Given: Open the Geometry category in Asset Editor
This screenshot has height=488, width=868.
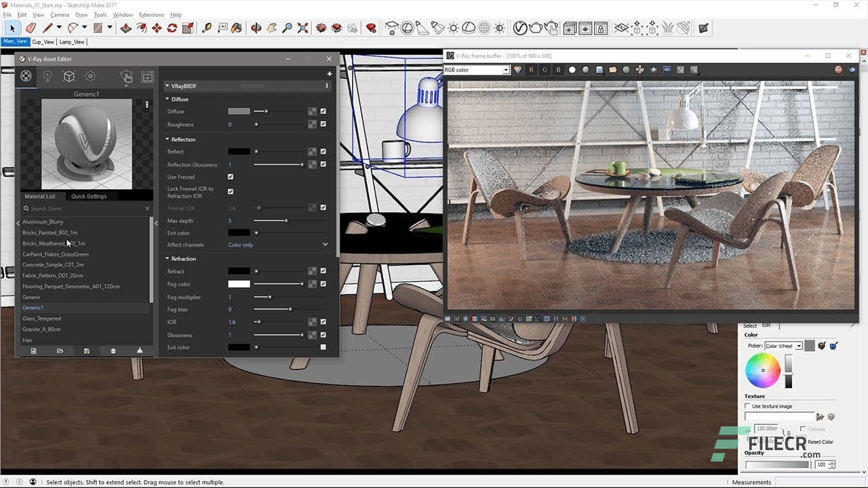Looking at the screenshot, I should [x=68, y=76].
